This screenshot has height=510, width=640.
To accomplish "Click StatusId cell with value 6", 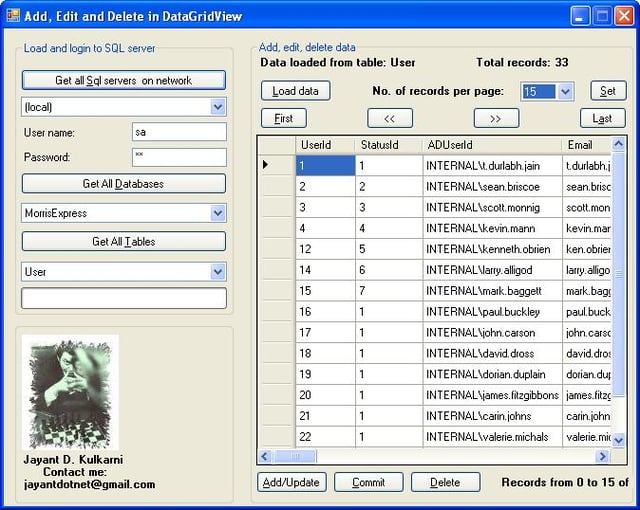I will click(x=389, y=270).
